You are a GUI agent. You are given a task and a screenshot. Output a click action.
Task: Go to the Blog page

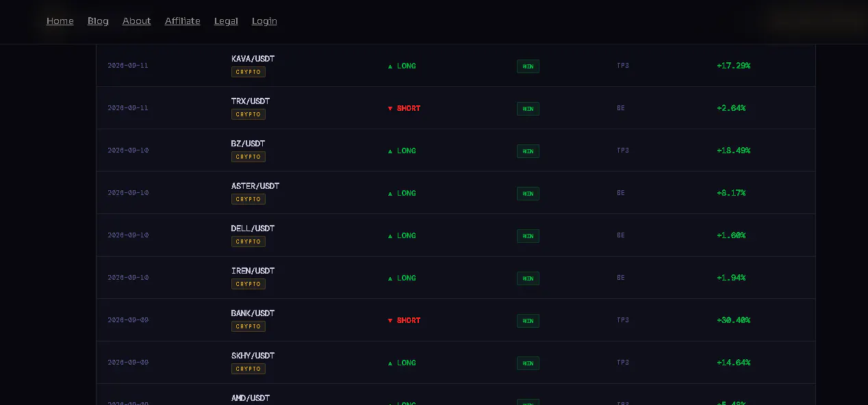pyautogui.click(x=98, y=21)
